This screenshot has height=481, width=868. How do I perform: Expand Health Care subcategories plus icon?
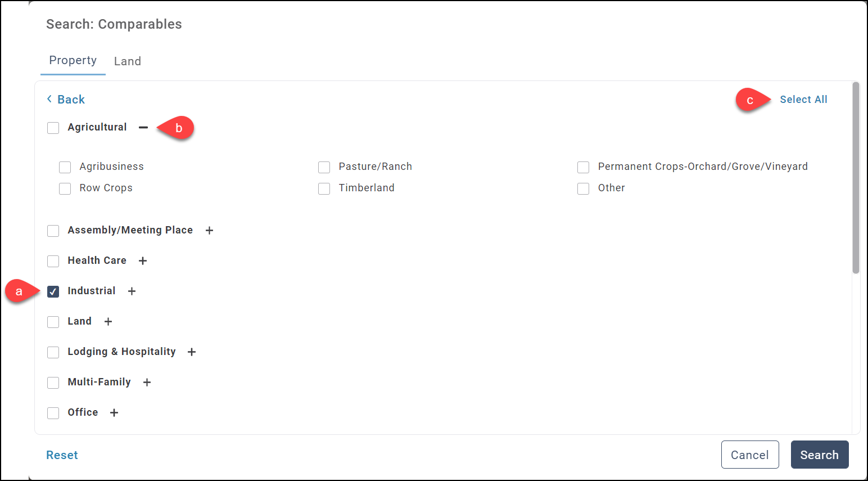tap(143, 261)
